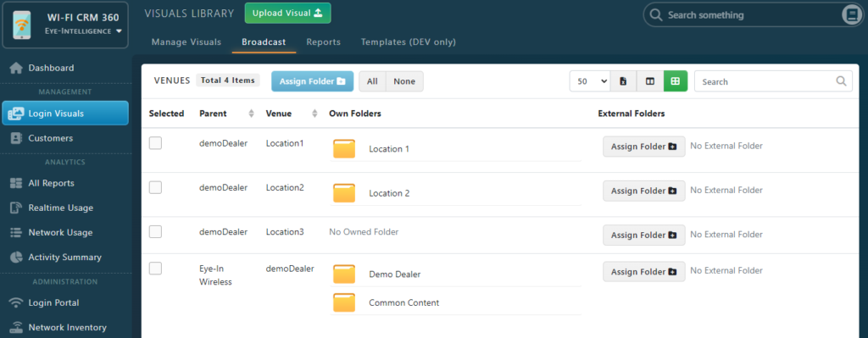This screenshot has width=868, height=338.
Task: Open the Location 2 folder icon
Action: 344,193
